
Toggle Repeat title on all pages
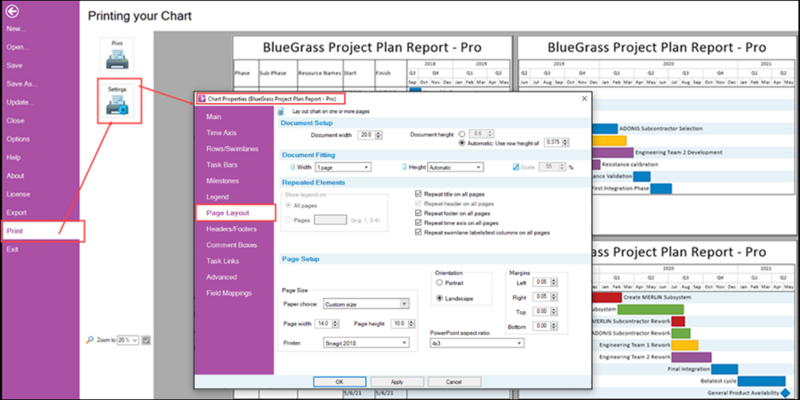(419, 194)
